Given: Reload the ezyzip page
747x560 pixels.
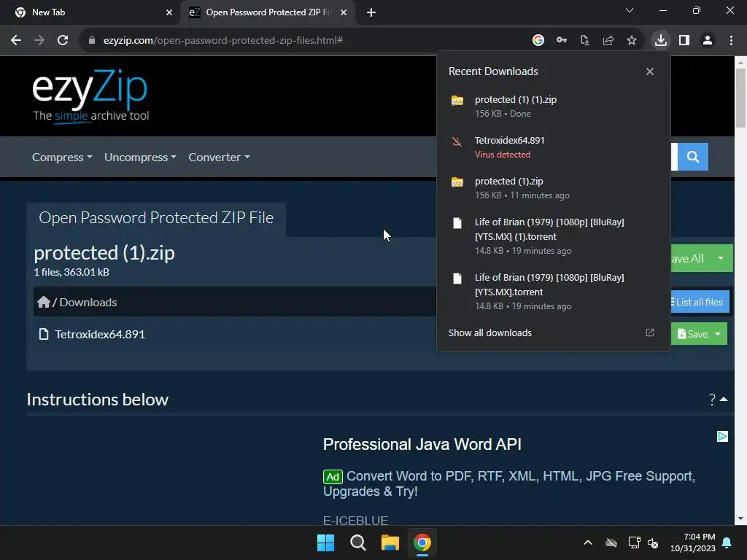Looking at the screenshot, I should (63, 41).
